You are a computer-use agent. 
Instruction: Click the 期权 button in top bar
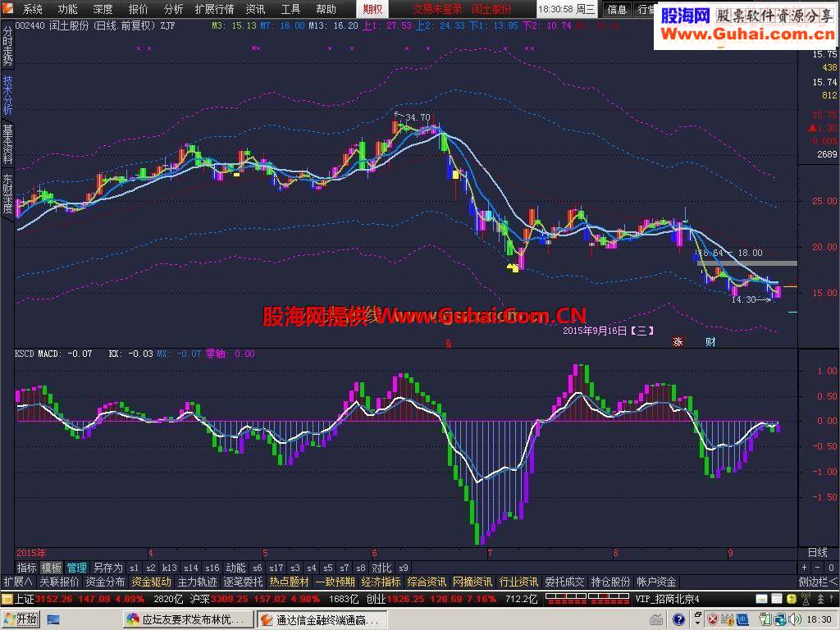[372, 9]
